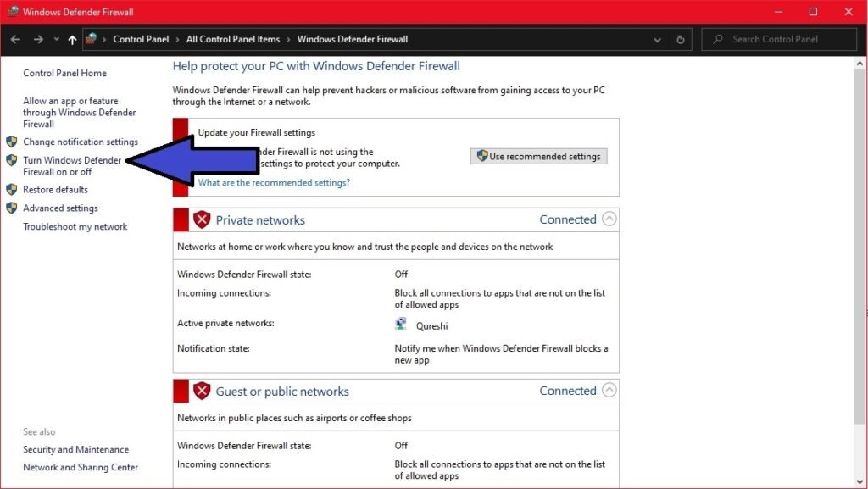Select All Control Panel Items breadcrumb

point(232,39)
